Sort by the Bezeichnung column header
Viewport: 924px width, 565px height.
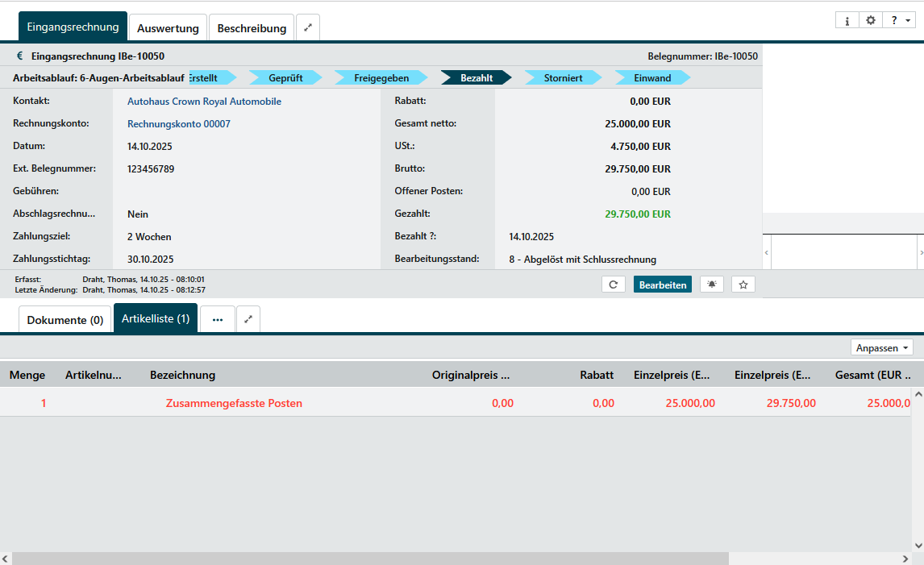pyautogui.click(x=182, y=375)
